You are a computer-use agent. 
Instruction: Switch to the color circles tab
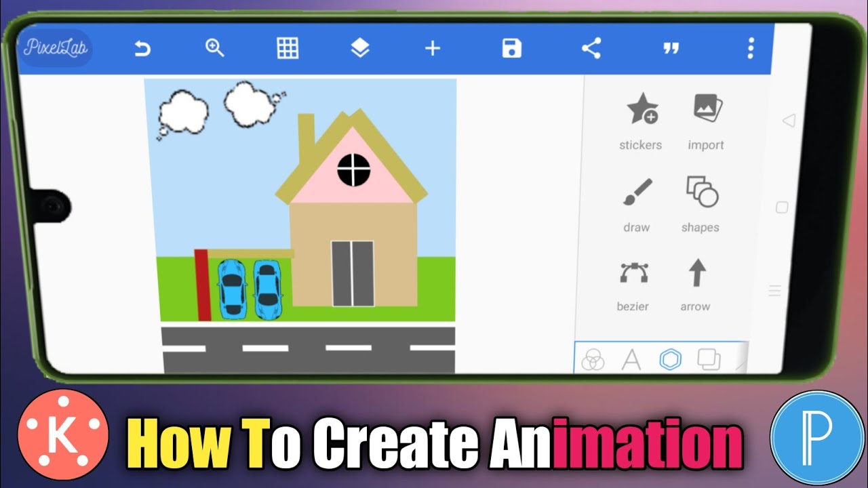593,359
